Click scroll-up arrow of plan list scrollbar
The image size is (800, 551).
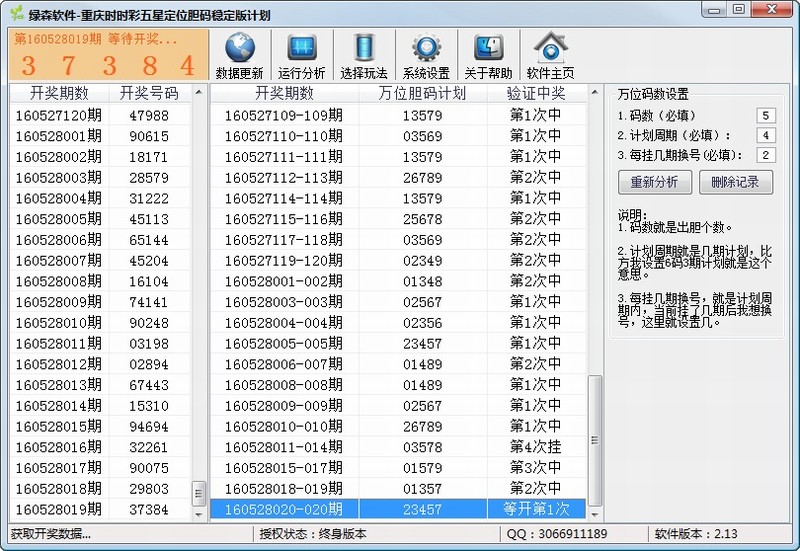point(596,92)
